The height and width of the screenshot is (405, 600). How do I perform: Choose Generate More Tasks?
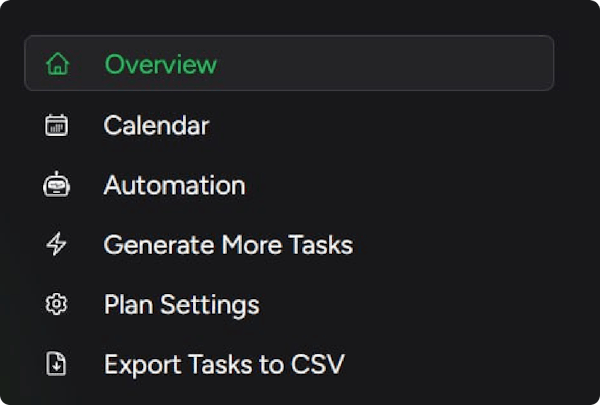click(x=228, y=245)
